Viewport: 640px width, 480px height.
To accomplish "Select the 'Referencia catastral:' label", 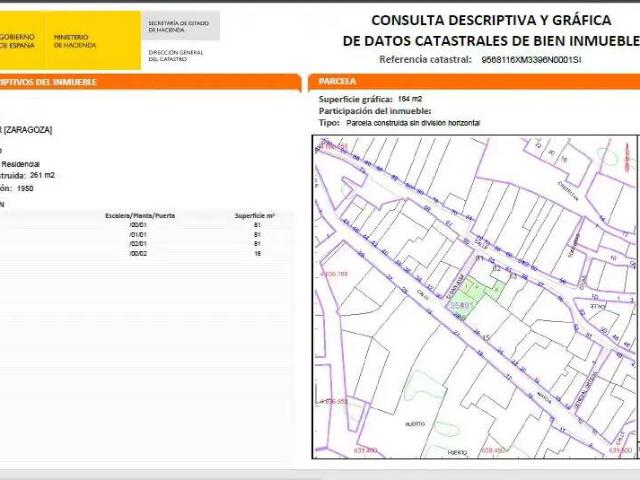I will (425, 60).
